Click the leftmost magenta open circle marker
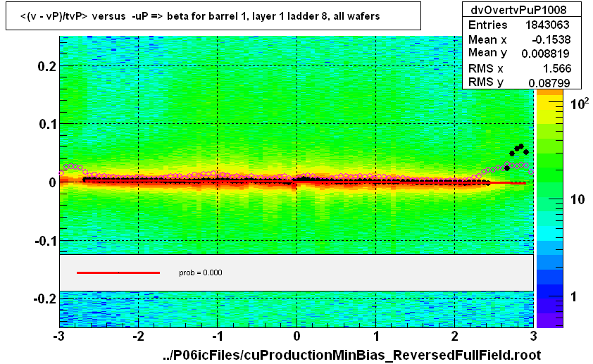This screenshot has height=364, width=593. [62, 173]
